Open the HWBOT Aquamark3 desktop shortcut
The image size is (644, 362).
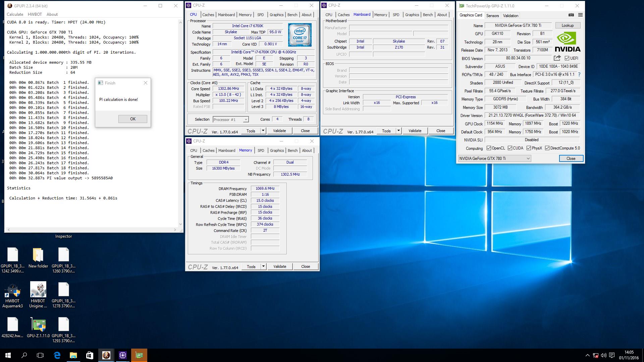[x=12, y=295]
